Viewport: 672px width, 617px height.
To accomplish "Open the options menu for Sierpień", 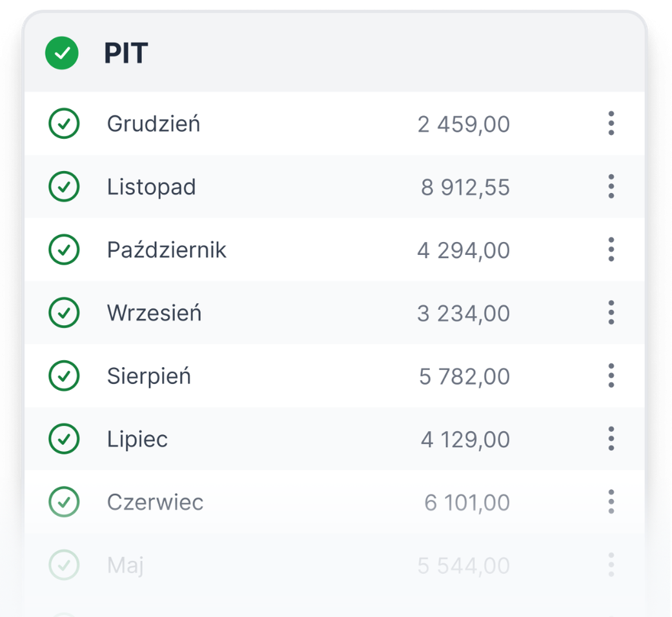I will click(x=611, y=376).
